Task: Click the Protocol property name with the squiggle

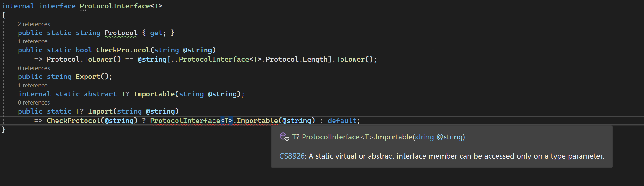Action: 121,33
